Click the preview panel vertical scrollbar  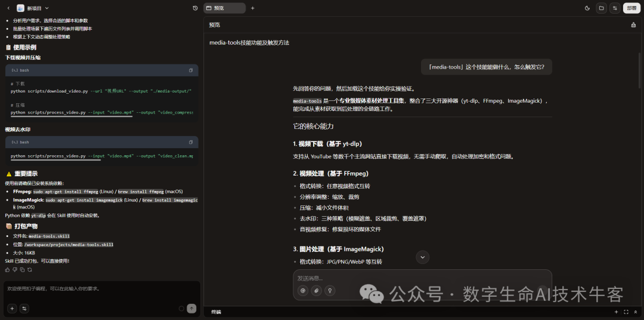(x=639, y=70)
